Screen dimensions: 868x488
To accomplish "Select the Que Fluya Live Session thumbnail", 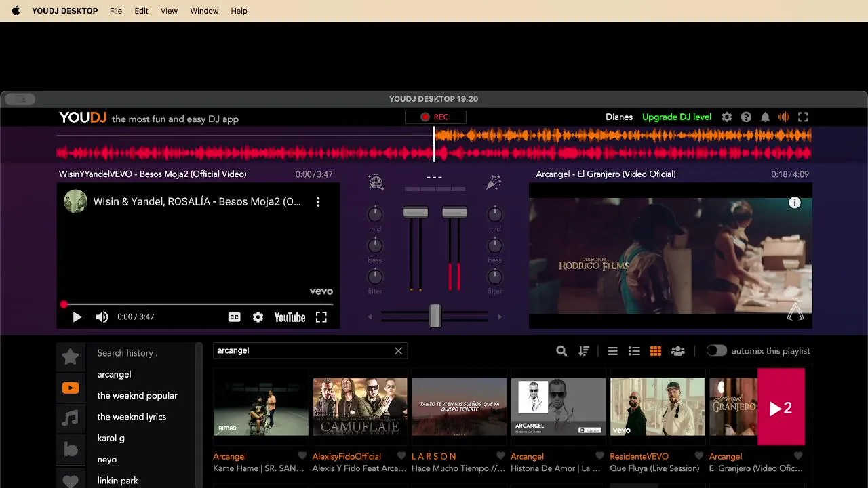I will pyautogui.click(x=657, y=407).
